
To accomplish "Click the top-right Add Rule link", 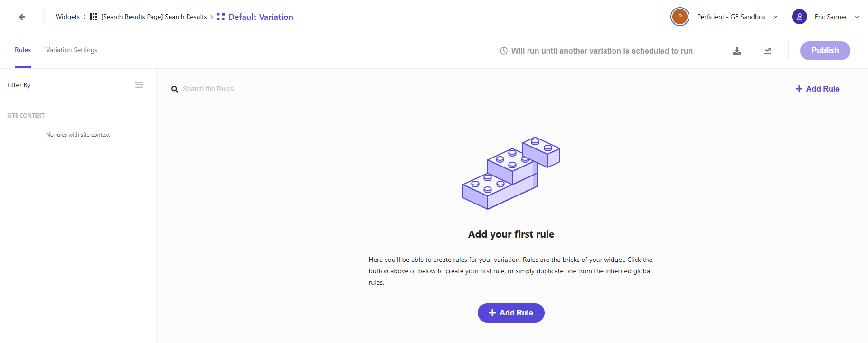I will tap(818, 89).
